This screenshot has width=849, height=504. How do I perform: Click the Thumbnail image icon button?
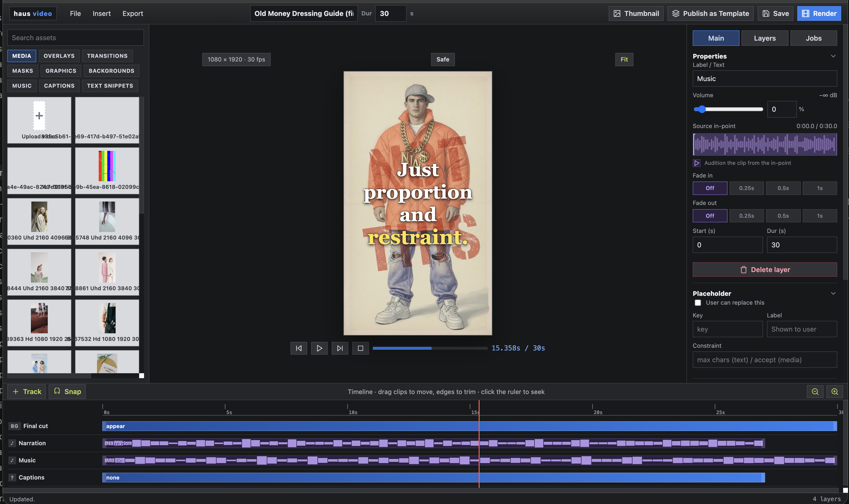click(636, 13)
